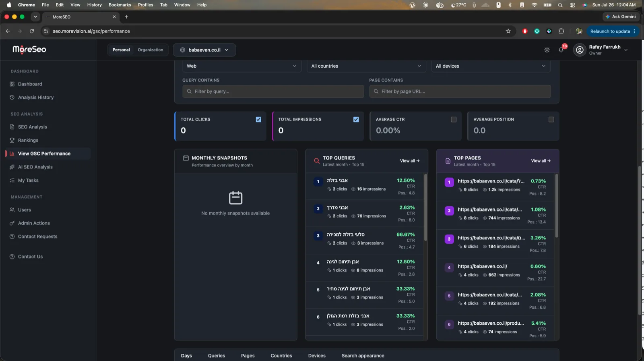Viewport: 644px width, 361px height.
Task: Click the user profile avatar icon
Action: [x=580, y=50]
